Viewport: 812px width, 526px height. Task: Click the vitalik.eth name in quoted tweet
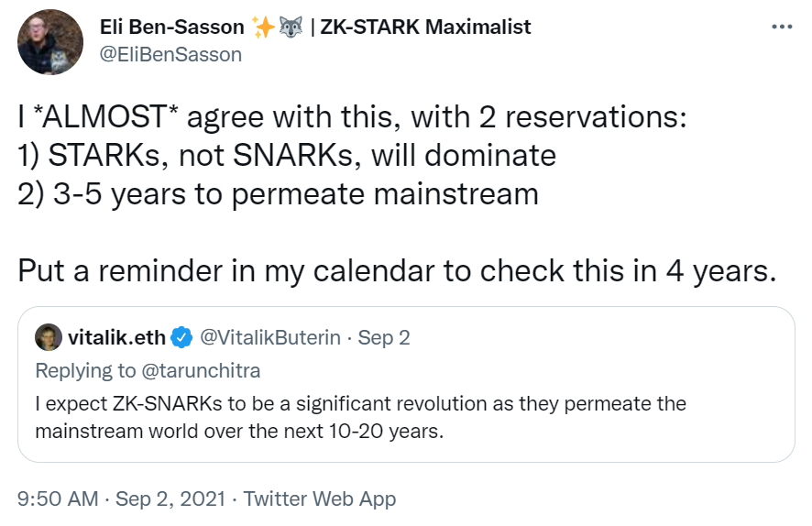click(117, 338)
